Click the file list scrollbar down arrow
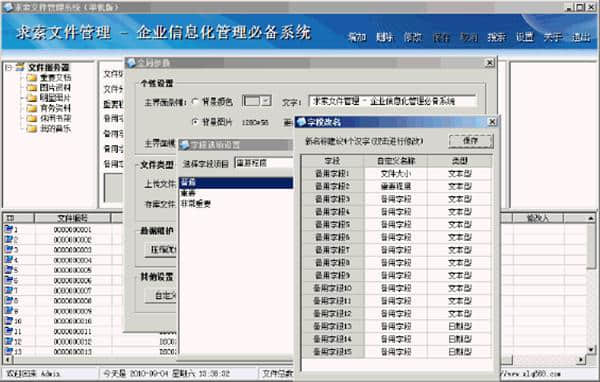 coord(591,349)
